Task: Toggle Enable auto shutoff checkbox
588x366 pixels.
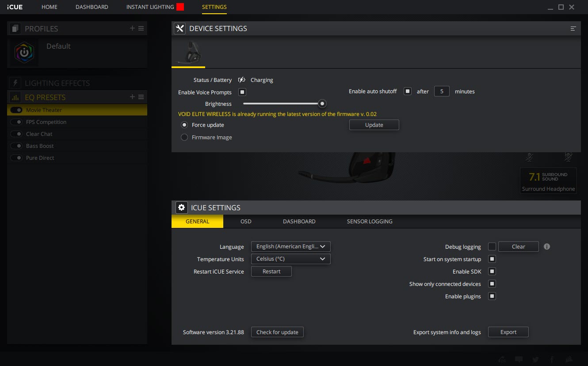Action: click(408, 91)
